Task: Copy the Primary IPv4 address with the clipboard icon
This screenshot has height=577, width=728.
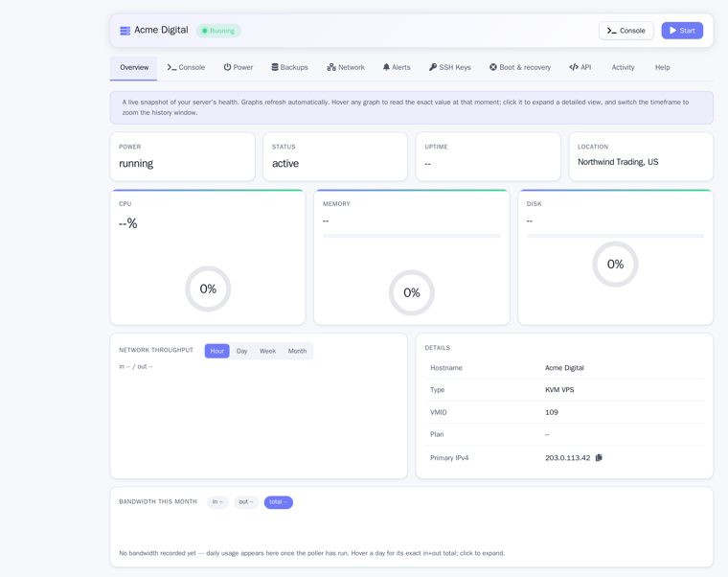Action: point(599,457)
